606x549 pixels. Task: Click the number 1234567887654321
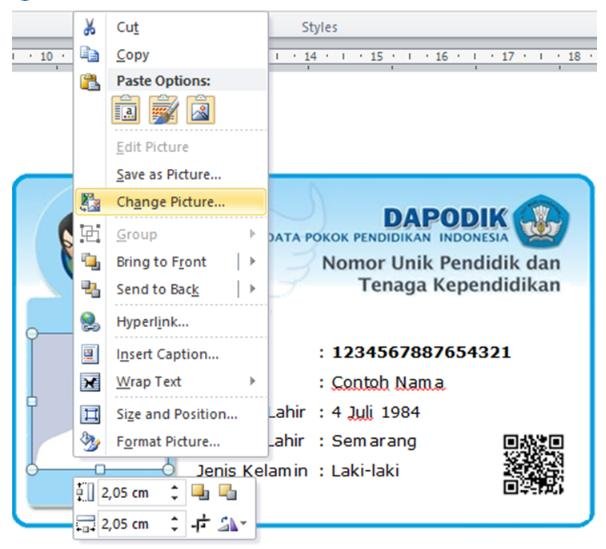(x=421, y=352)
